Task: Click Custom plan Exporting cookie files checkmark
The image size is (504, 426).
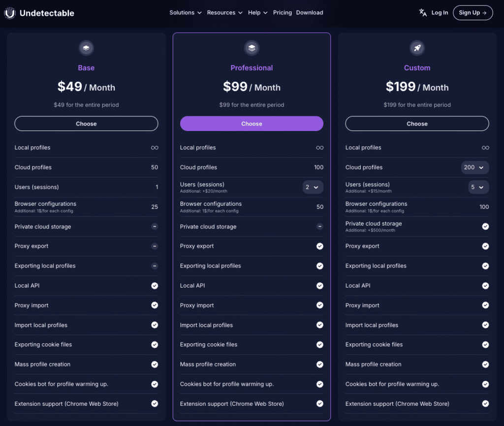Action: pyautogui.click(x=485, y=345)
